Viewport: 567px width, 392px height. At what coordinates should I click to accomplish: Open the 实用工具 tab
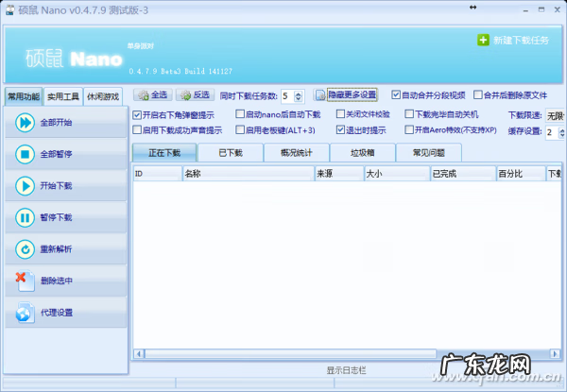[63, 96]
